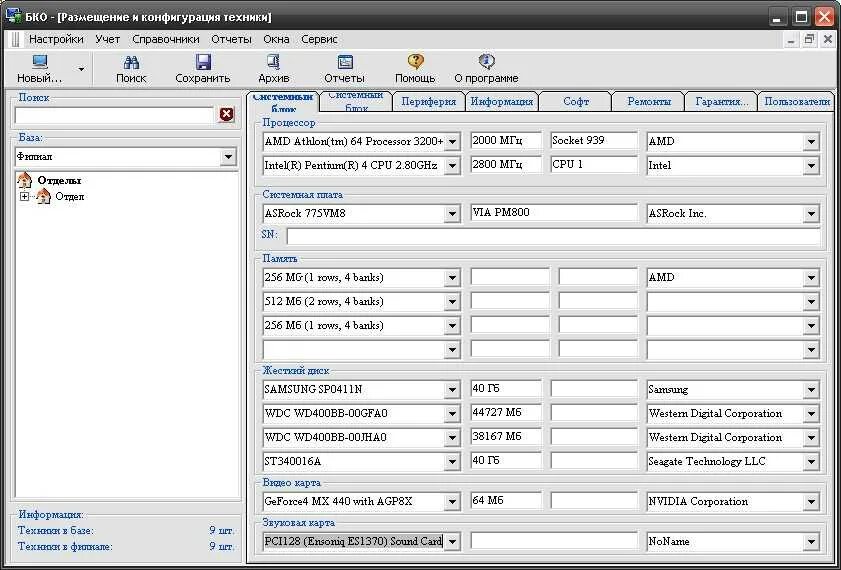Click the Техники в базе count text
841x570 pixels.
pyautogui.click(x=222, y=530)
